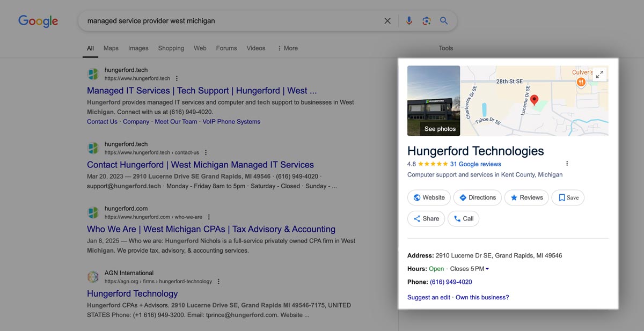Open 'Who We Are | West Michigan CPAs' result
The height and width of the screenshot is (331, 644).
[211, 229]
